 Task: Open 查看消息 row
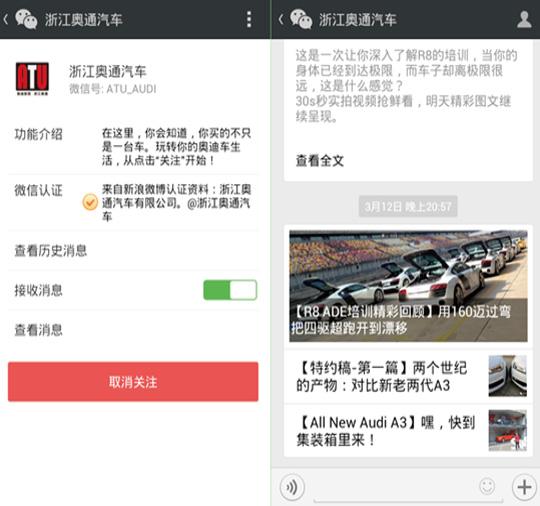(x=133, y=330)
